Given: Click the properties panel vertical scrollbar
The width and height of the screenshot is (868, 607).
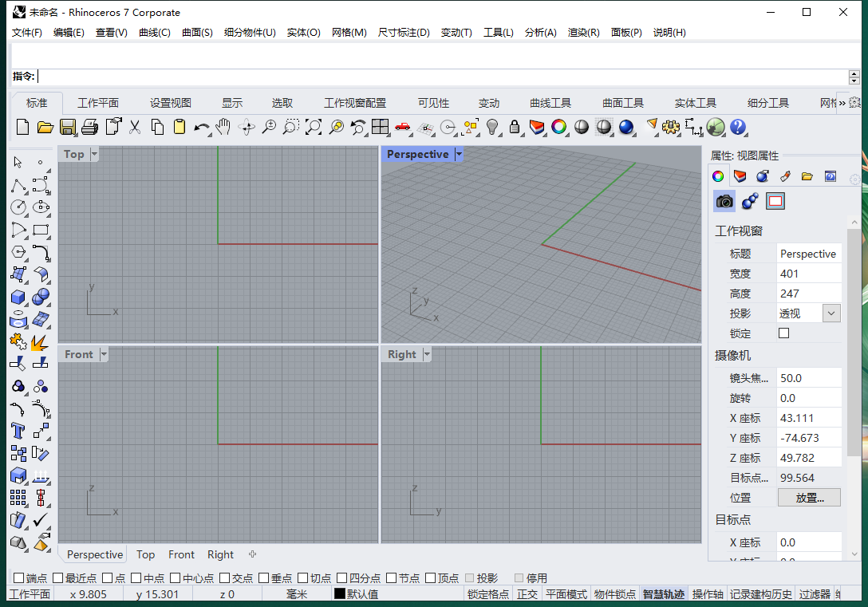Looking at the screenshot, I should coord(854,343).
